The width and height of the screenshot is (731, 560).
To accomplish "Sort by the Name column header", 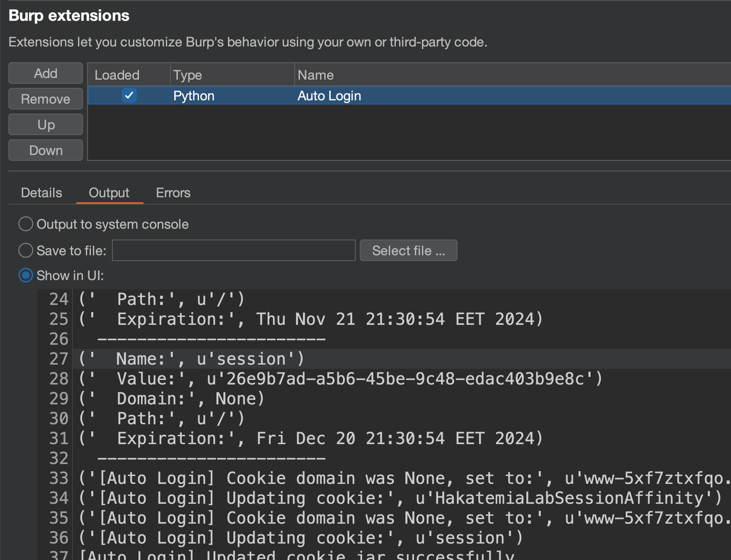I will point(315,75).
